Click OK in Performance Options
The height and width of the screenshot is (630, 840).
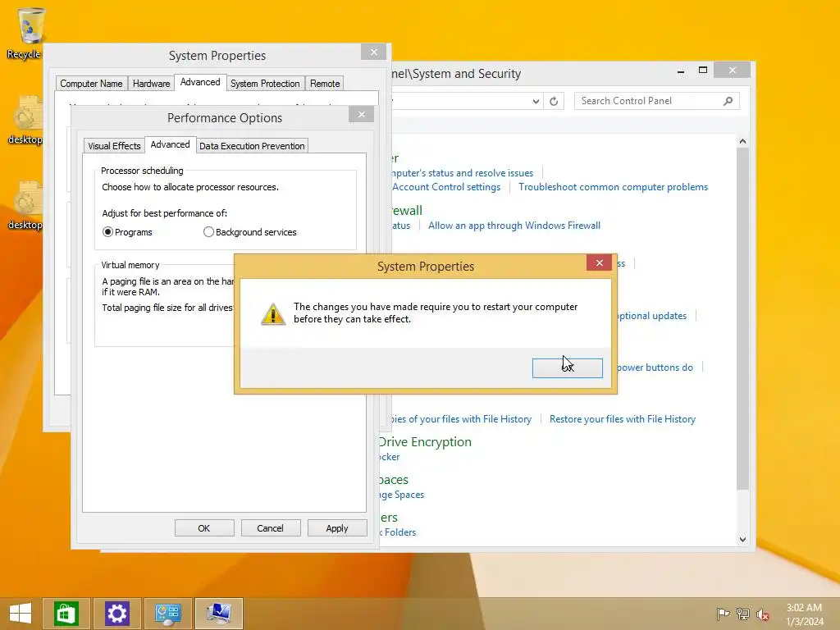click(204, 528)
